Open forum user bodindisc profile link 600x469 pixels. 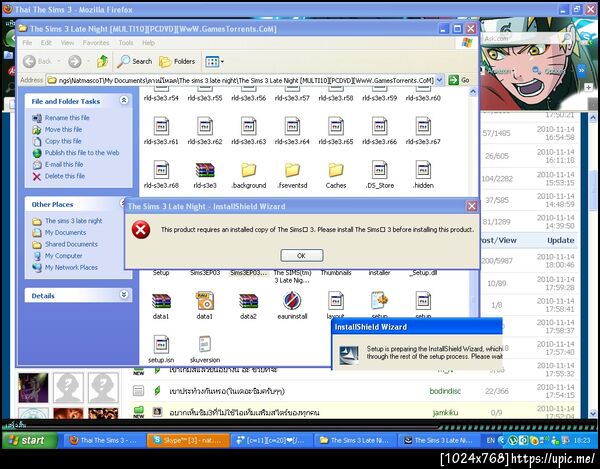coord(445,391)
